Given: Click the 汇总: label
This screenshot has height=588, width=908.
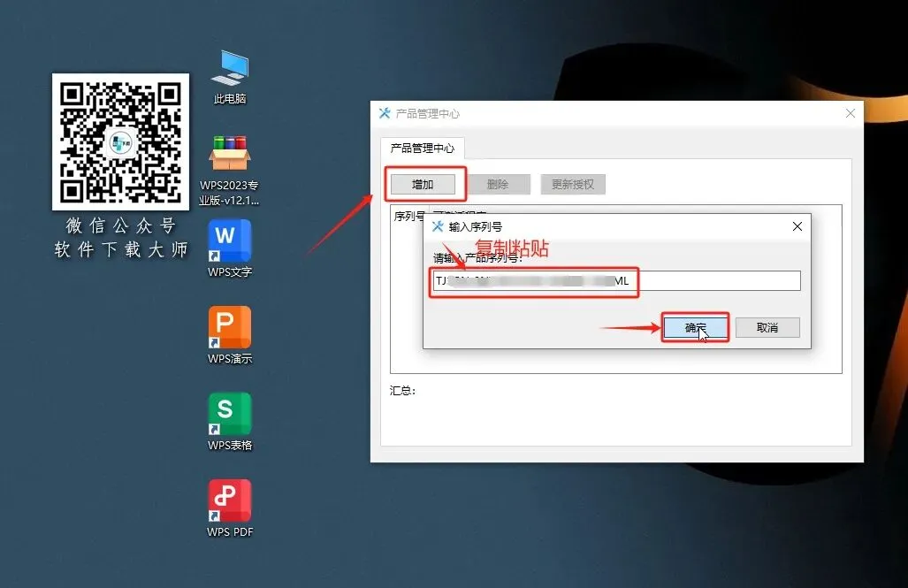Looking at the screenshot, I should [402, 391].
